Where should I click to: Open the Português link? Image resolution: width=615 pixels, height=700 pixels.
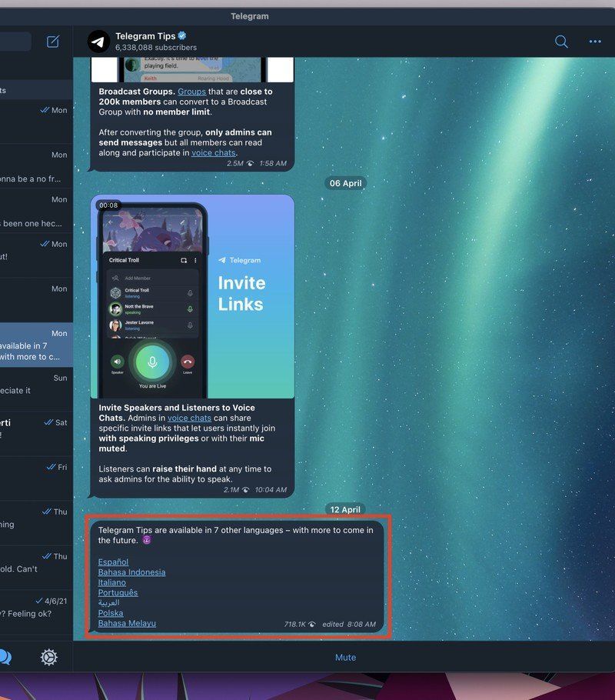pos(118,592)
